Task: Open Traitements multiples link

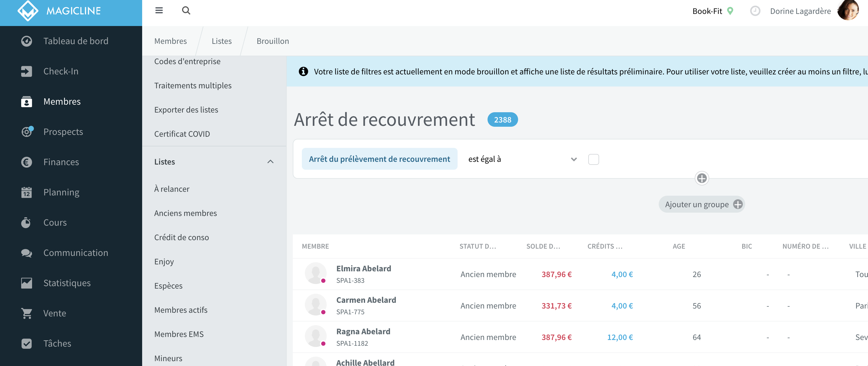Action: (193, 86)
